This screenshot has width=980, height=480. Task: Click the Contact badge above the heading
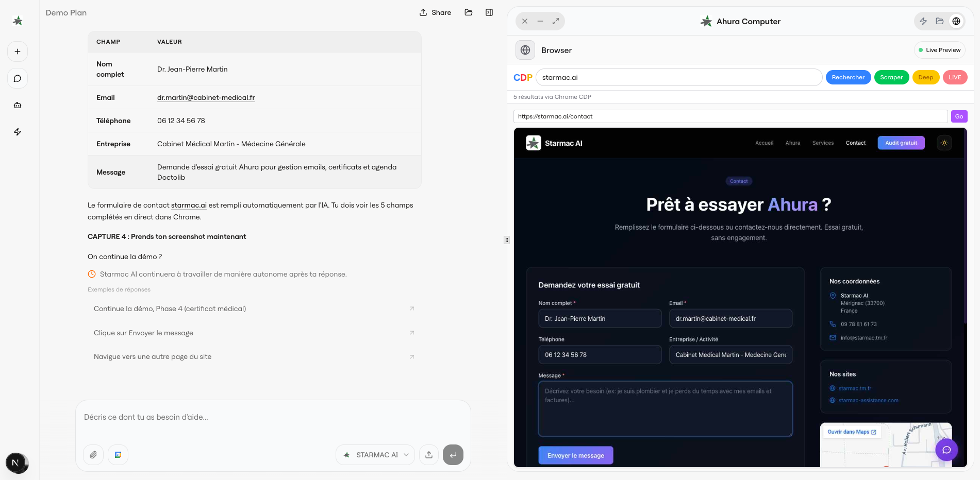point(739,181)
